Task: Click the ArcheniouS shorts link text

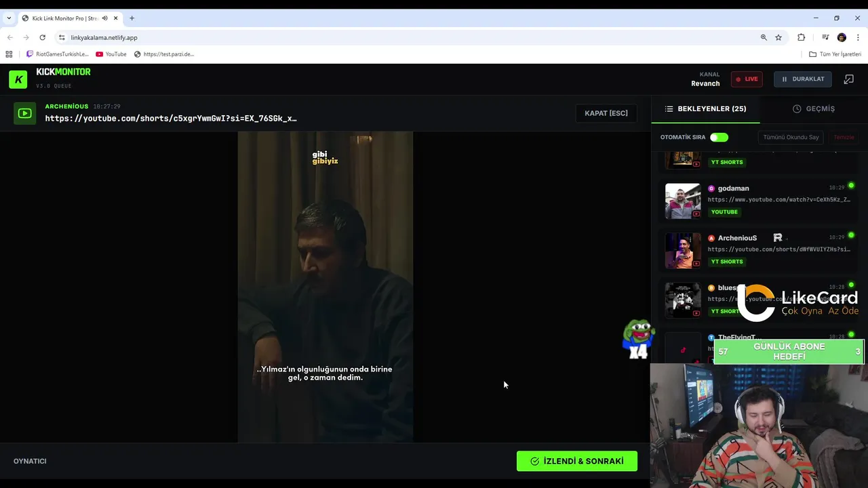Action: click(778, 249)
